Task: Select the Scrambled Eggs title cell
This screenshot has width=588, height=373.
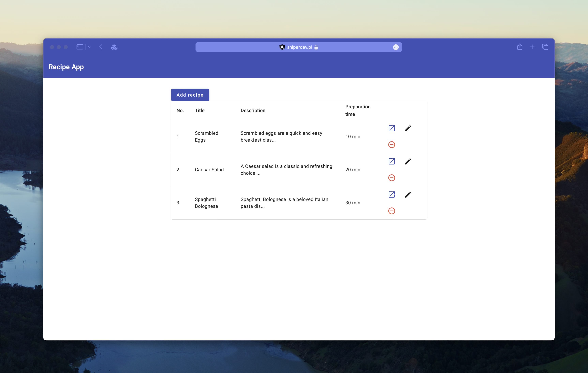Action: tap(207, 136)
